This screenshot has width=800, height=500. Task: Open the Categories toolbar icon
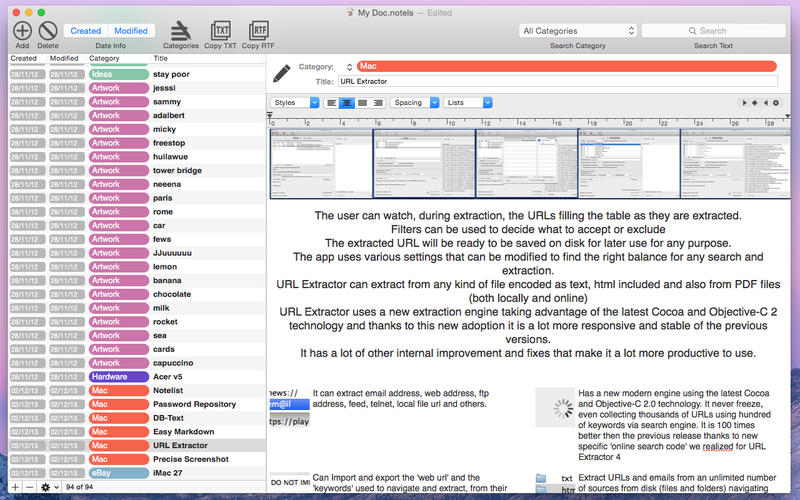click(x=181, y=31)
